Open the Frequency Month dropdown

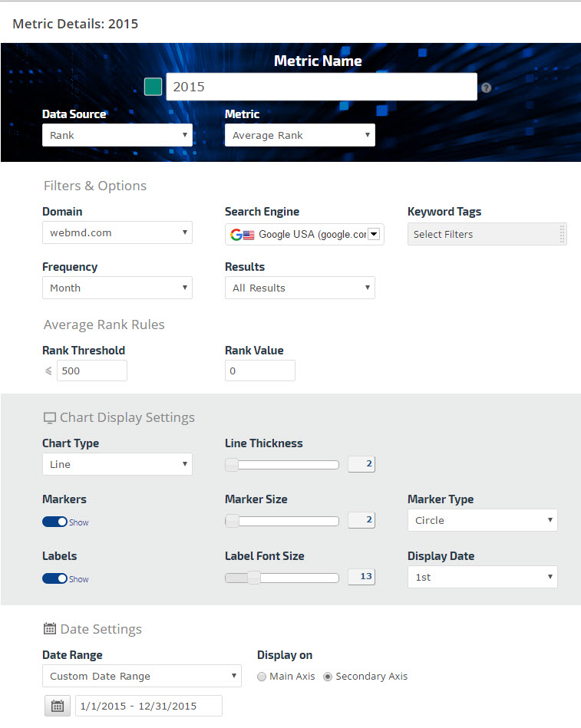(117, 288)
